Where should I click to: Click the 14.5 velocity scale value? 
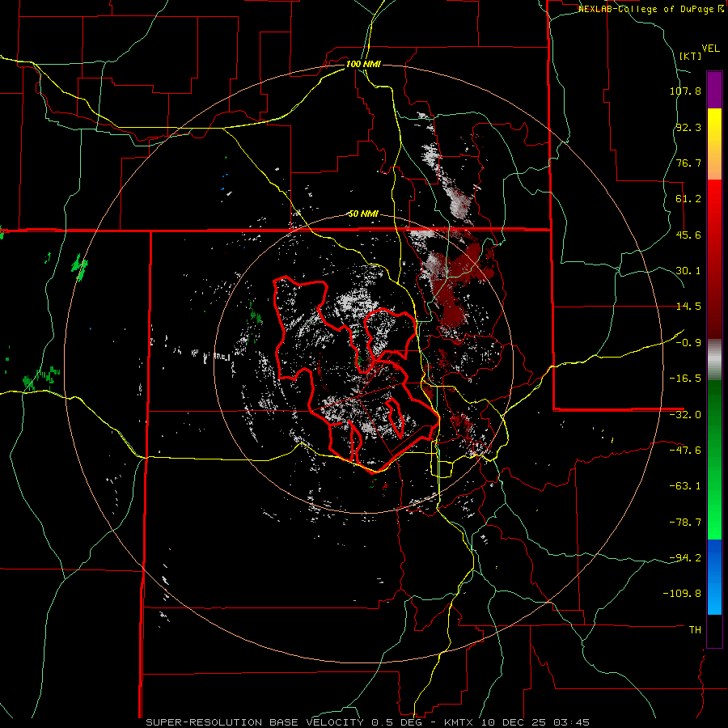(688, 307)
